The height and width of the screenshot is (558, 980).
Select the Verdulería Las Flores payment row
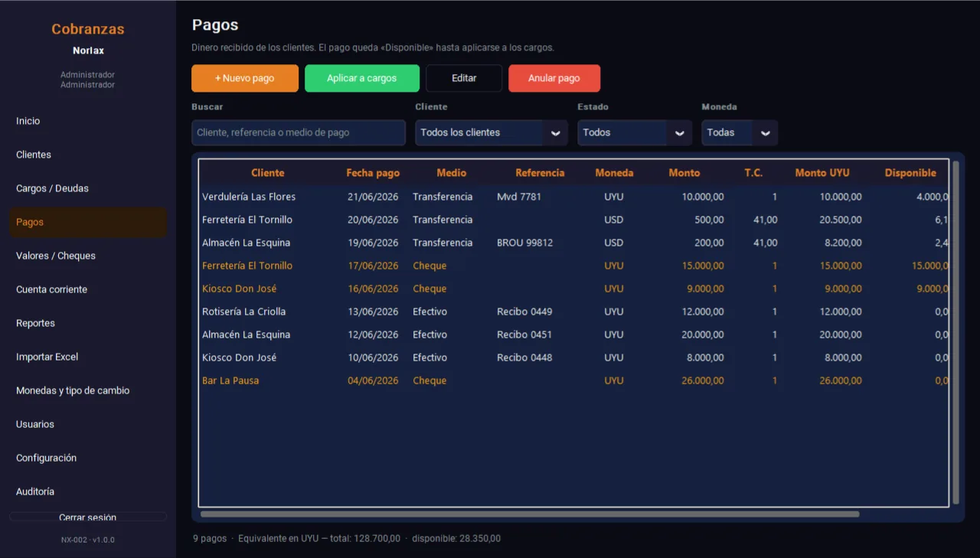click(x=574, y=197)
